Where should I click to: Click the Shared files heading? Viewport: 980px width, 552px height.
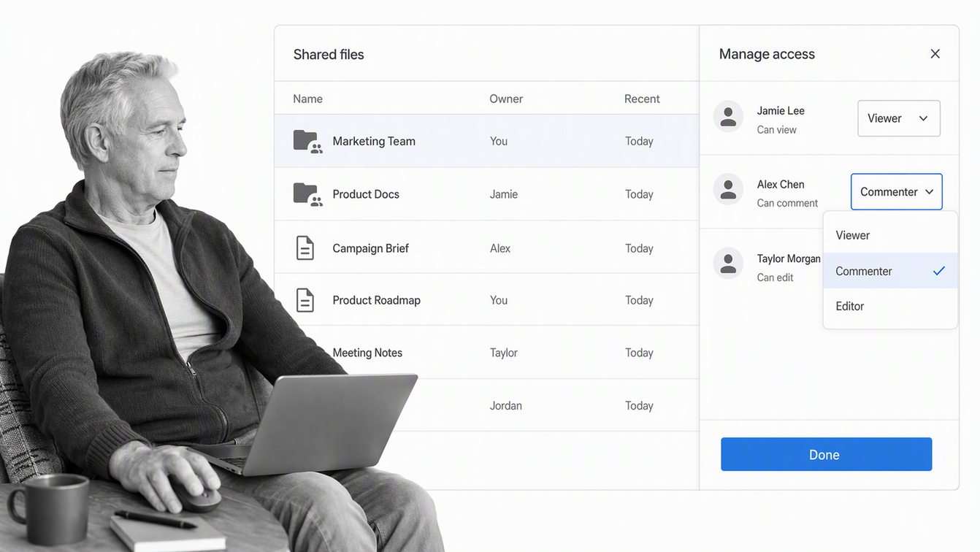(x=329, y=54)
